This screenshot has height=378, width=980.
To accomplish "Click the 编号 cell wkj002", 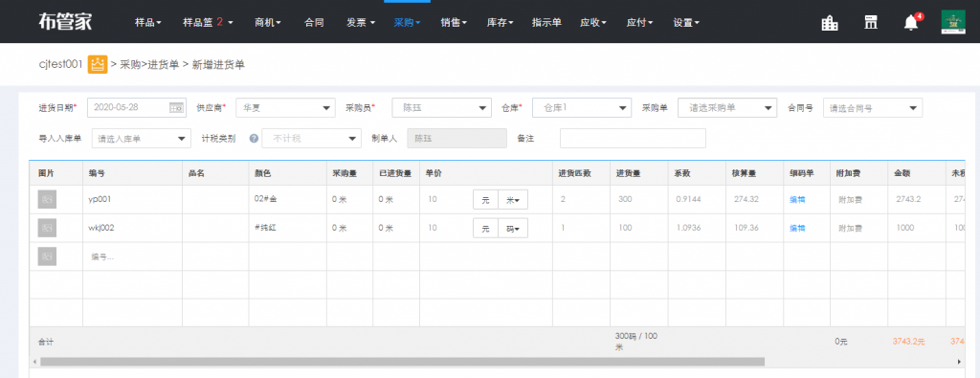I will click(x=101, y=229).
